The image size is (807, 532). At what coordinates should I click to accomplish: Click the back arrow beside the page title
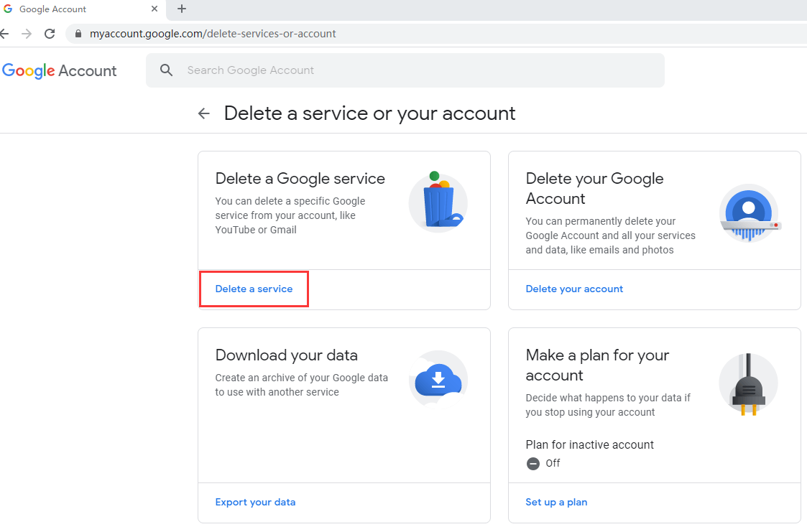coord(203,113)
